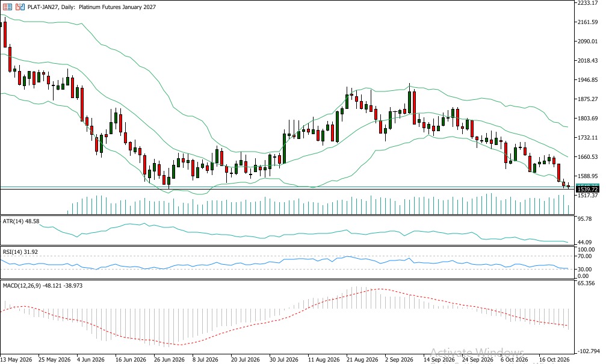Screen dimensions: 606x364
Task: Select the 65.356 MACD scale label
Action: coord(586,283)
